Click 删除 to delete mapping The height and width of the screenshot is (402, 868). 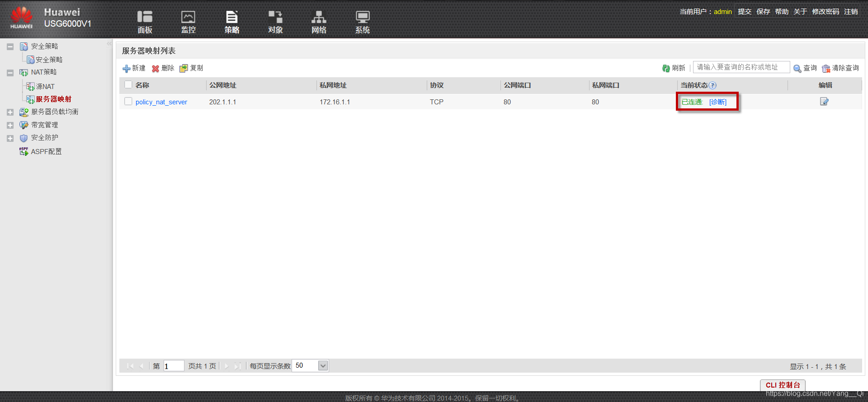(163, 68)
